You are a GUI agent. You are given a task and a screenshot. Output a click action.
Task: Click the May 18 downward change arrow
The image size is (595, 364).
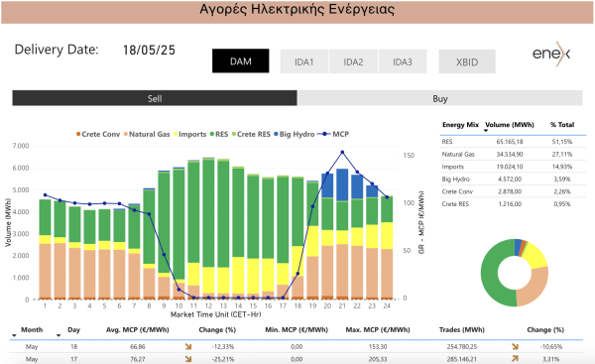[x=188, y=346]
